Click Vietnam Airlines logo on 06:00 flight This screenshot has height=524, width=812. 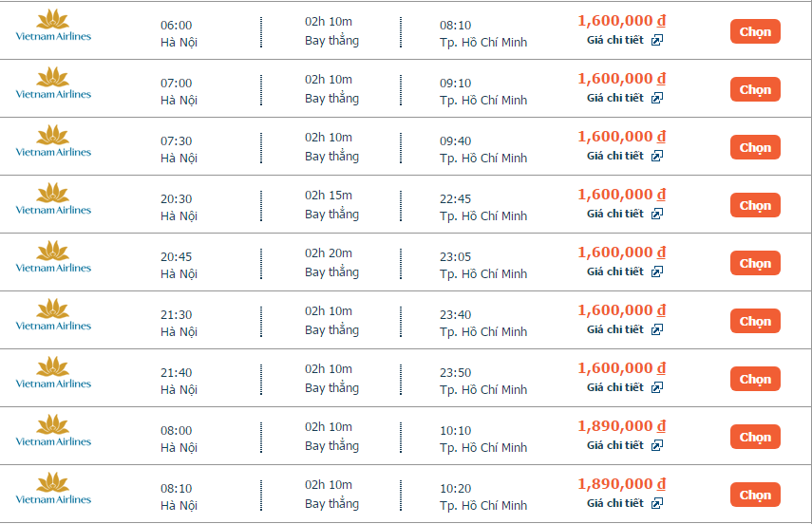tap(53, 27)
